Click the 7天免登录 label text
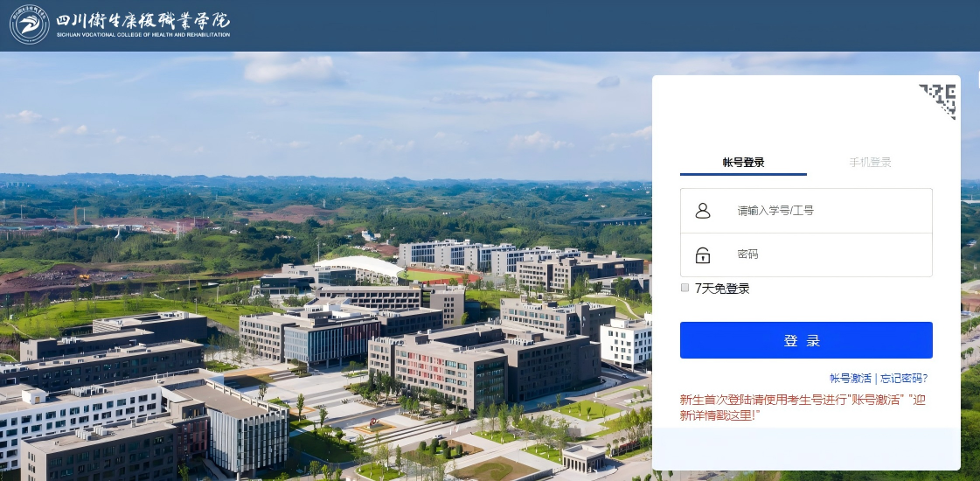Viewport: 980px width, 481px height. pos(722,289)
